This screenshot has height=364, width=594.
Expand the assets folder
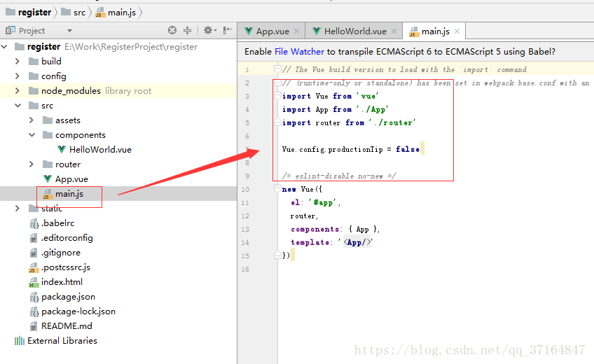[x=32, y=120]
